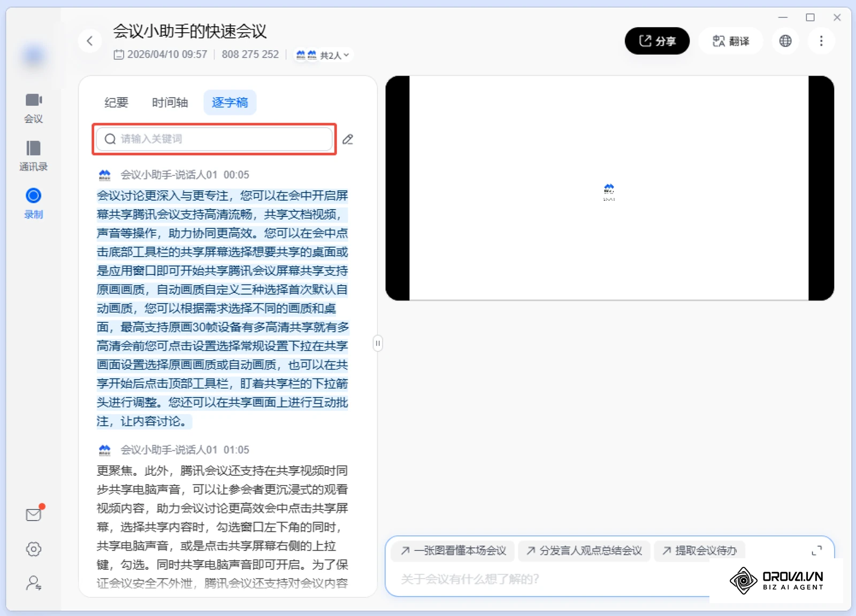Screen dimensions: 856x616
Task: Open the 通讯录 contacts sidebar icon
Action: 33,156
